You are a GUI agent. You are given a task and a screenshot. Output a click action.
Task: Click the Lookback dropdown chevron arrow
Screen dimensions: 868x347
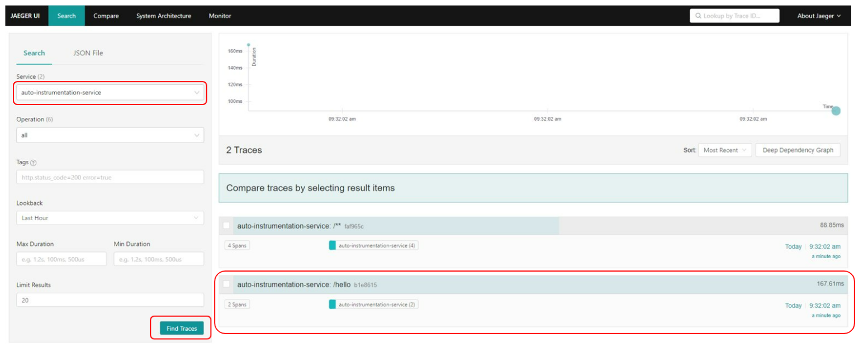point(196,218)
